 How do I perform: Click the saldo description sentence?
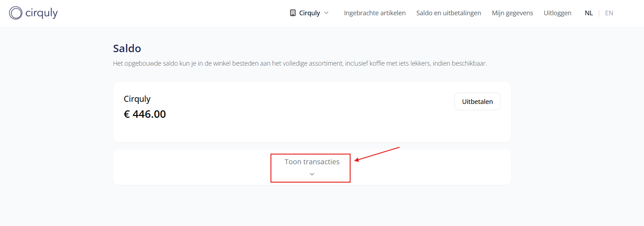pos(300,64)
